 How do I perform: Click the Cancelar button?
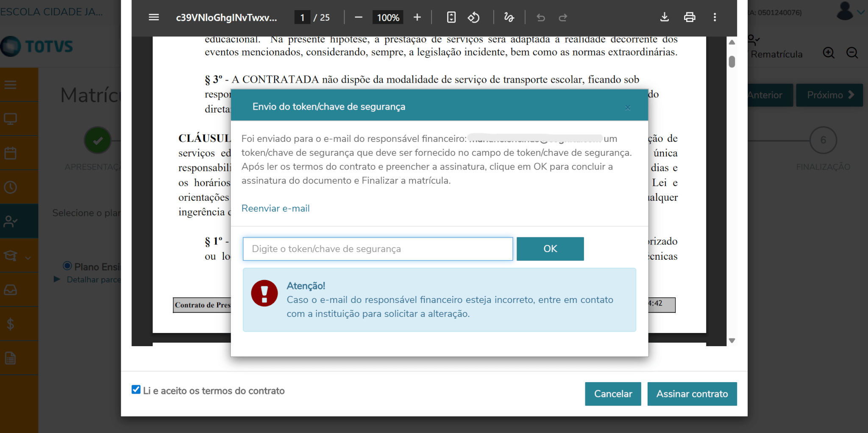(613, 394)
